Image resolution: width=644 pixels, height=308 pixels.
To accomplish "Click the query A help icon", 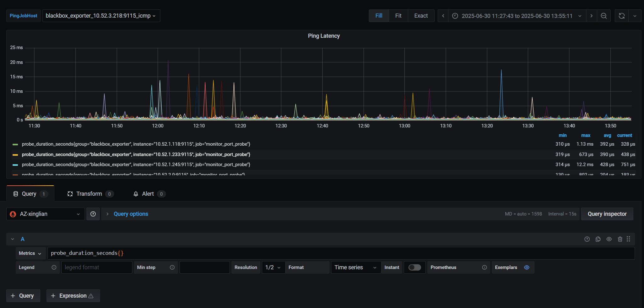I will point(587,239).
